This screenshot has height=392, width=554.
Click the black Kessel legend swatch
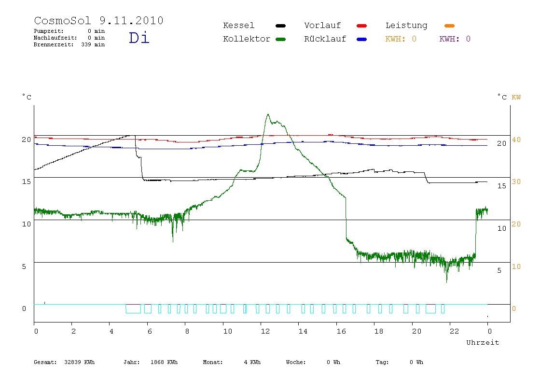pos(280,26)
